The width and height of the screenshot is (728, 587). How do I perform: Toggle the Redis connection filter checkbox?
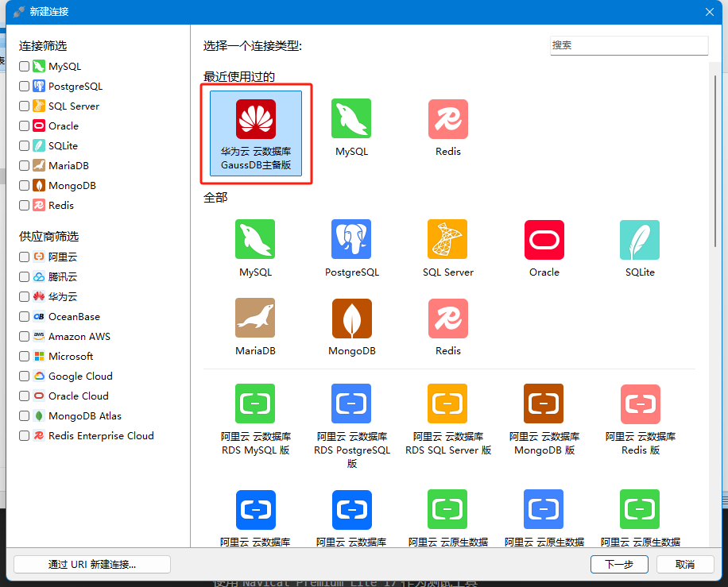coord(24,205)
